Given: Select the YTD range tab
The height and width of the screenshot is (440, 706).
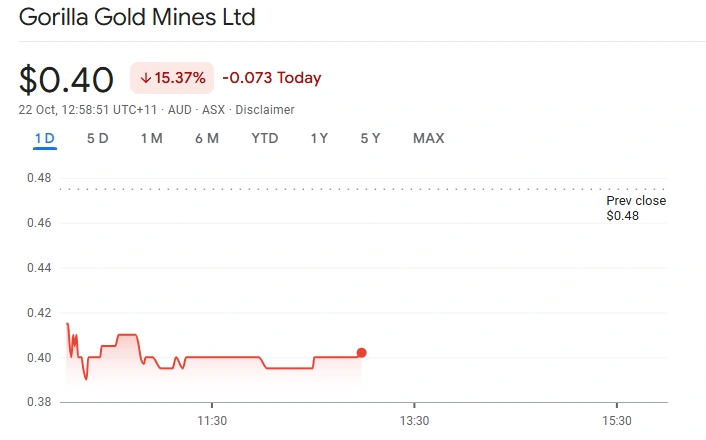Looking at the screenshot, I should (x=264, y=138).
